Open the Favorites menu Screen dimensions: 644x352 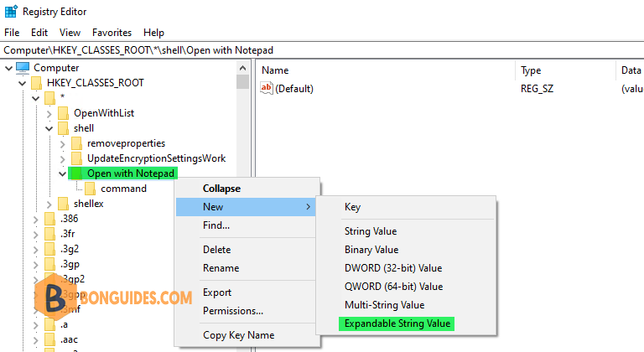112,33
